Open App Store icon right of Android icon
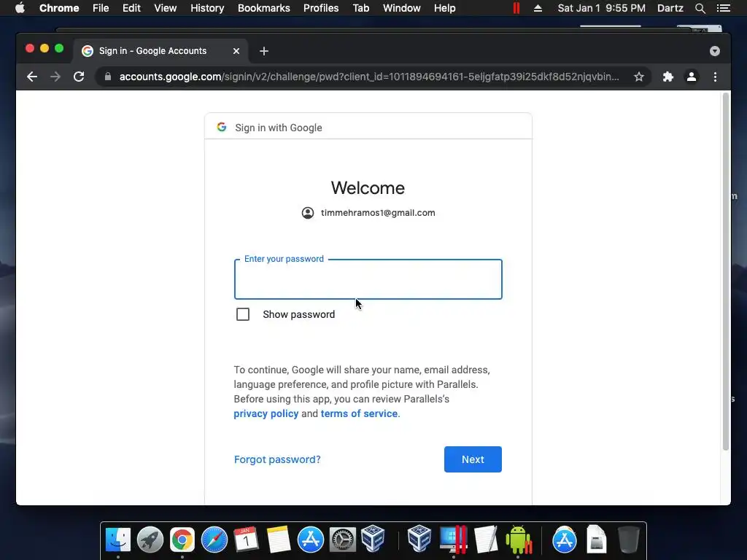Viewport: 747px width, 560px height. coord(565,540)
